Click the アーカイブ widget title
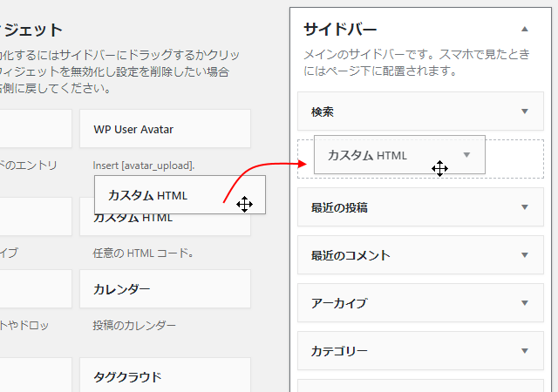The width and height of the screenshot is (558, 392). pos(339,303)
